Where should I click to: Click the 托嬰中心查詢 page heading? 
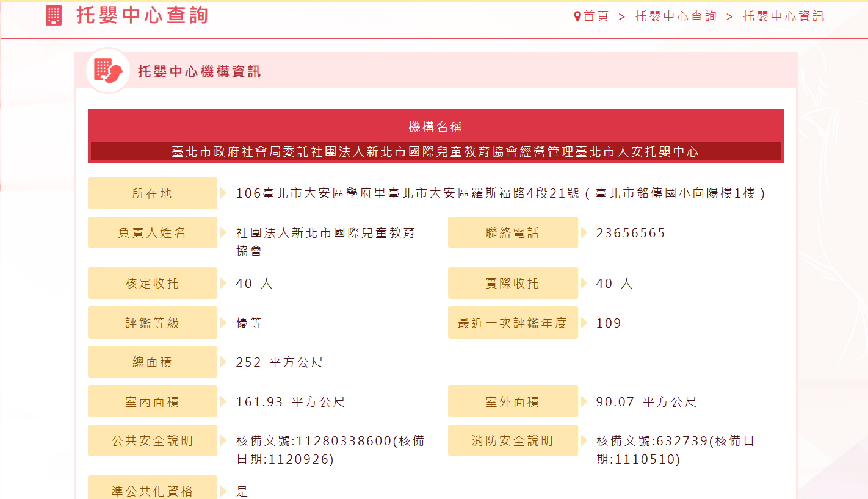(142, 16)
